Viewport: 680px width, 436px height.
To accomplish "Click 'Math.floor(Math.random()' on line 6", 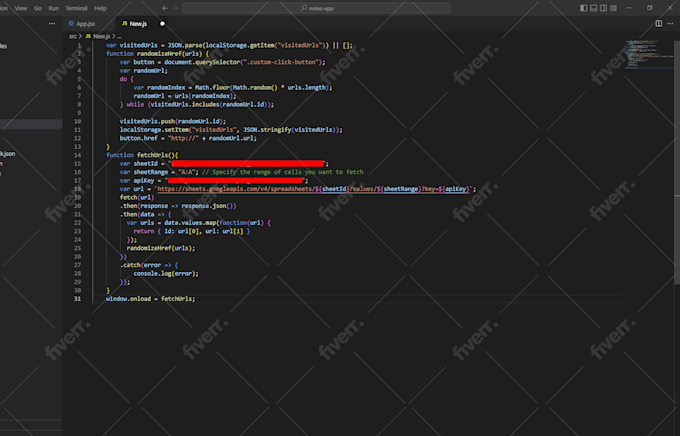I will coord(236,88).
